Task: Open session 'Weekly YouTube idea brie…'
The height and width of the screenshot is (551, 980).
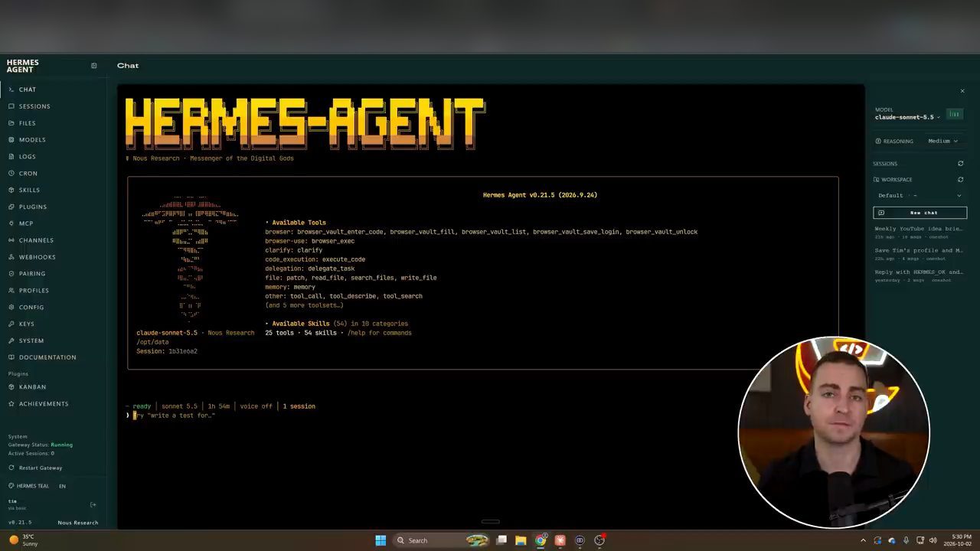Action: click(x=919, y=232)
